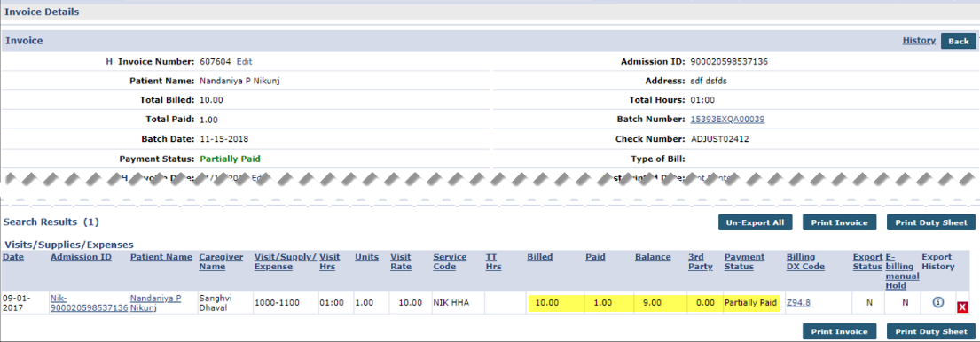Go back using the Back button
Viewport: 980px width, 342px height.
click(x=958, y=41)
